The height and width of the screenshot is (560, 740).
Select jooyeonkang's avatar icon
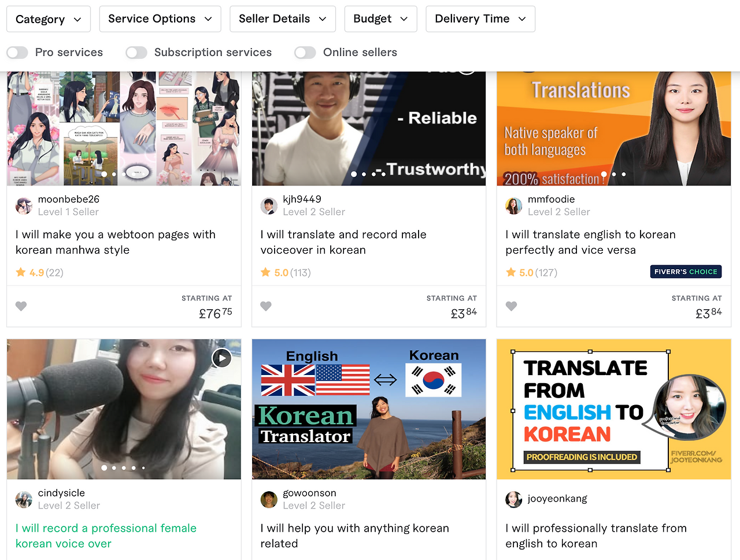tap(513, 499)
